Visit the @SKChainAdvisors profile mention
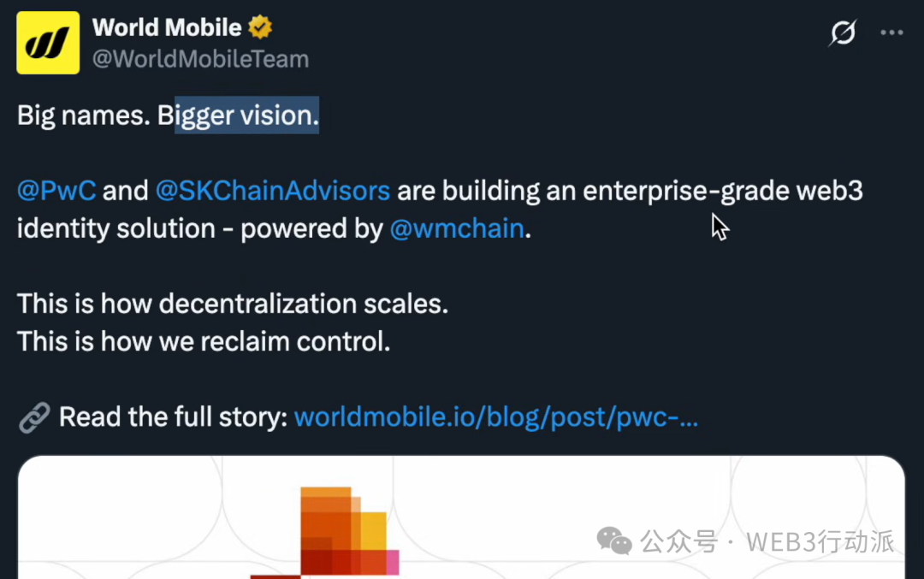Image resolution: width=924 pixels, height=579 pixels. [273, 191]
